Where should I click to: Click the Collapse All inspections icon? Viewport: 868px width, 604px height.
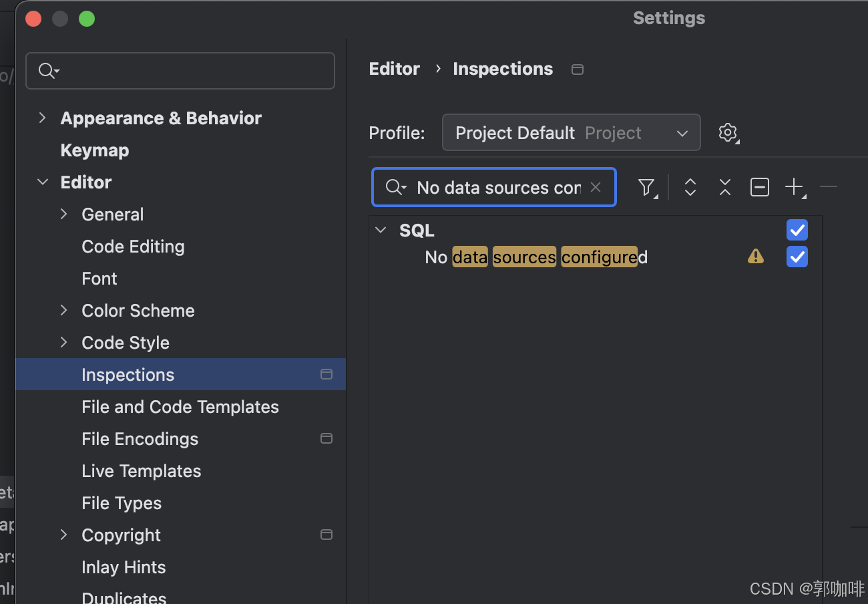pos(725,188)
